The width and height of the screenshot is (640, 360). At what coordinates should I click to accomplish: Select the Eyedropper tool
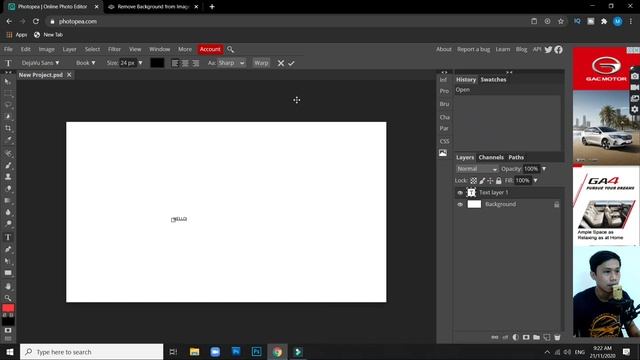point(8,140)
